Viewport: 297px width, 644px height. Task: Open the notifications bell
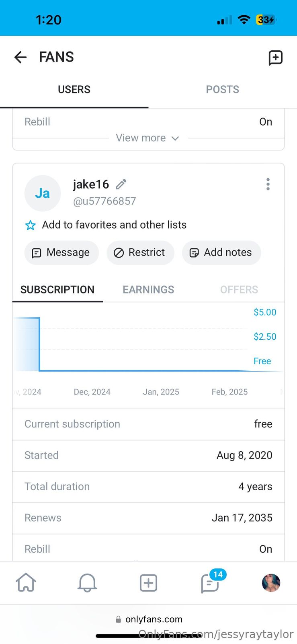tap(87, 582)
